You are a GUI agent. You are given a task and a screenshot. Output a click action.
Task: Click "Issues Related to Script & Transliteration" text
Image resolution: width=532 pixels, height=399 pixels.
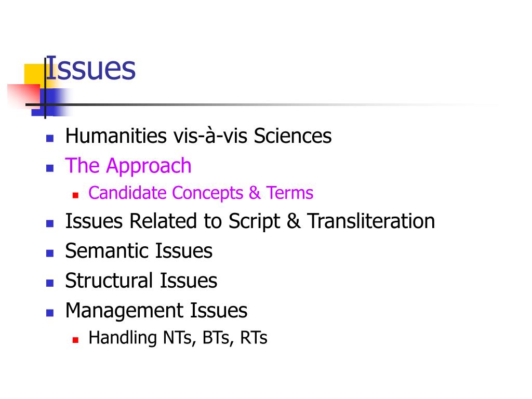(250, 221)
